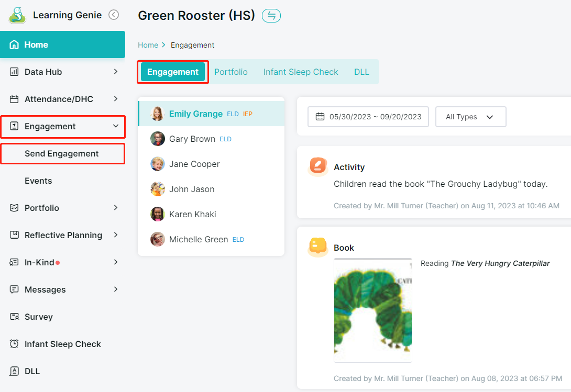The width and height of the screenshot is (571, 392).
Task: Click the class switch icon beside Green Rooster
Action: tap(271, 16)
